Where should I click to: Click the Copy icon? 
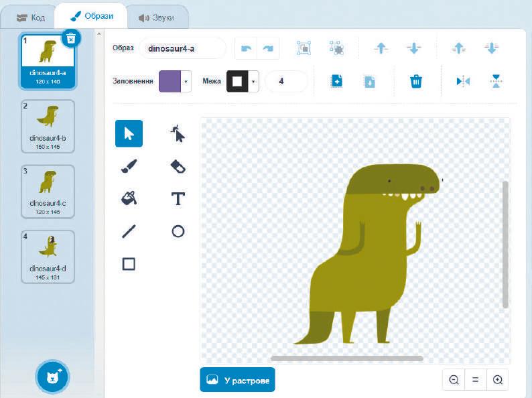(336, 82)
